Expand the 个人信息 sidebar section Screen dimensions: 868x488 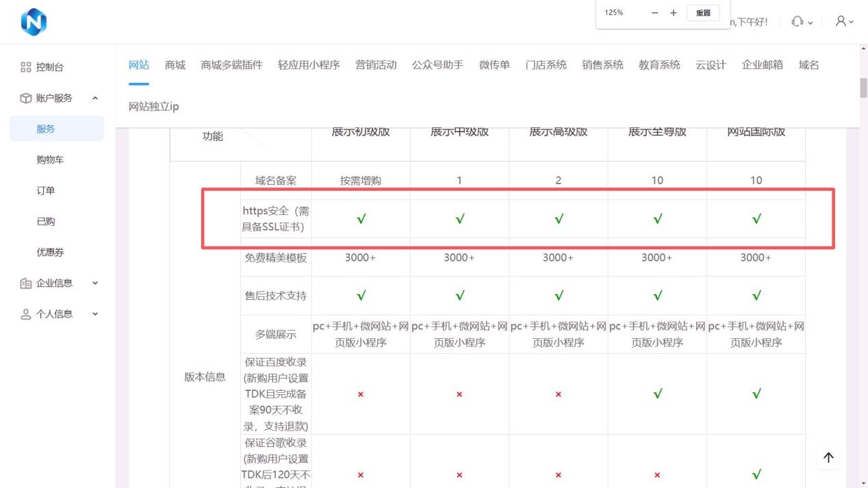95,313
